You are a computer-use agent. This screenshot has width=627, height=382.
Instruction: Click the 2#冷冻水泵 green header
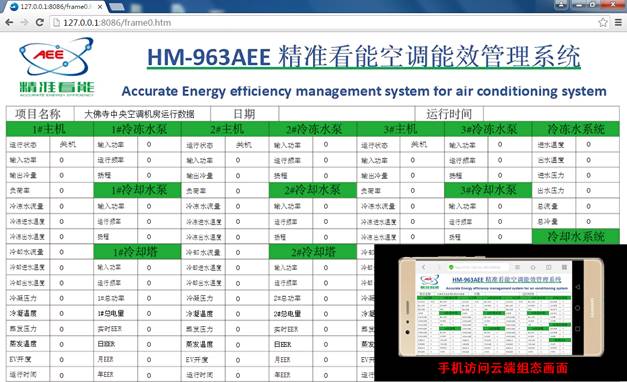click(x=313, y=129)
